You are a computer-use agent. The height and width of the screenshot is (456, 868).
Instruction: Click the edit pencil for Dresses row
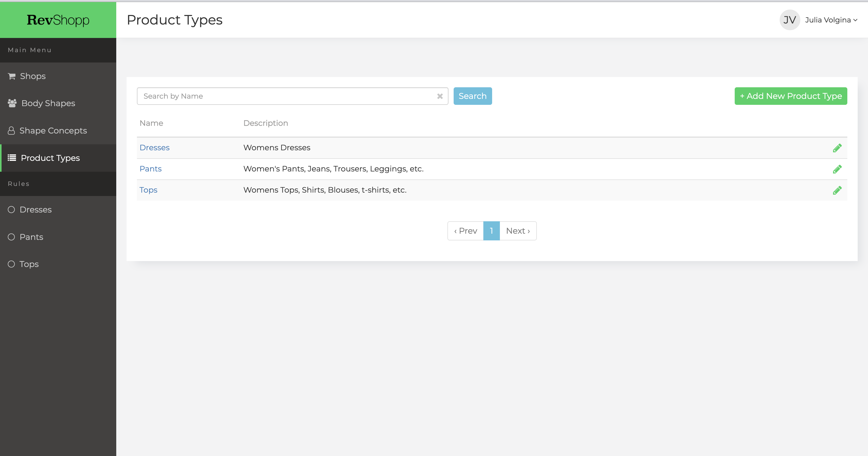tap(837, 148)
